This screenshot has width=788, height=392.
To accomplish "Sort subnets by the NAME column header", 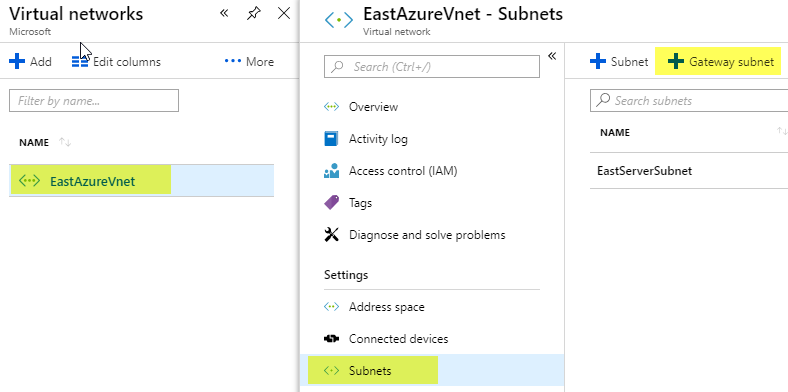I will [x=615, y=133].
